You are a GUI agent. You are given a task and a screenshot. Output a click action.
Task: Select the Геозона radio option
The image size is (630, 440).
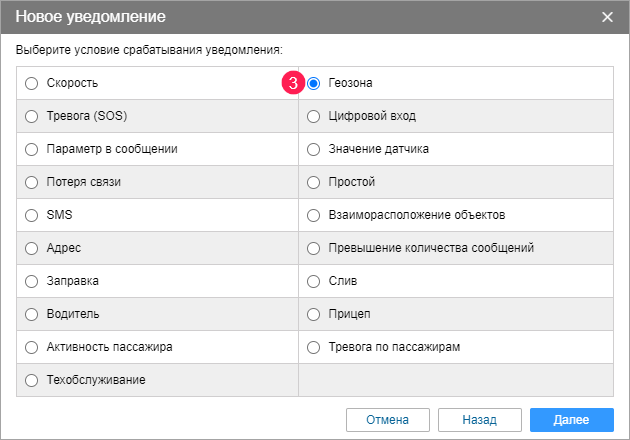314,83
